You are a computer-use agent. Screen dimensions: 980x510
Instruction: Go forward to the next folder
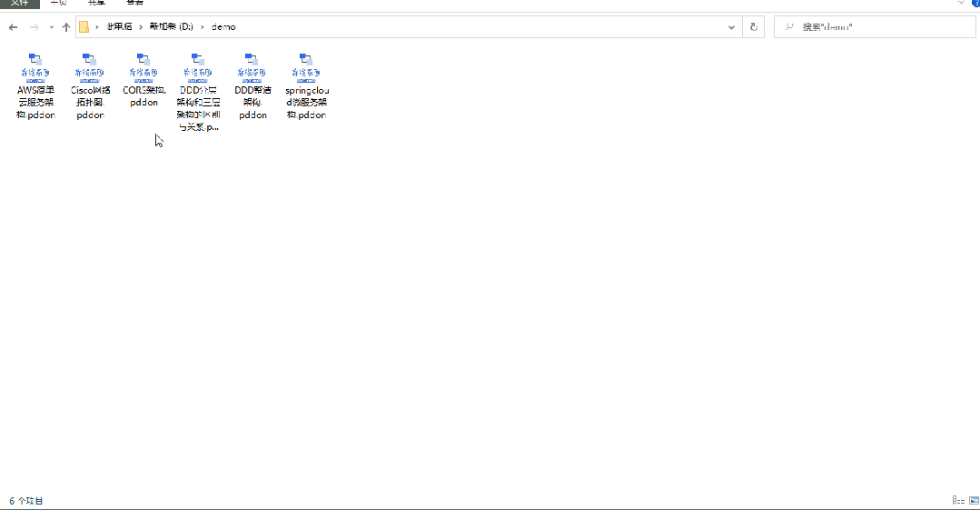pos(35,27)
